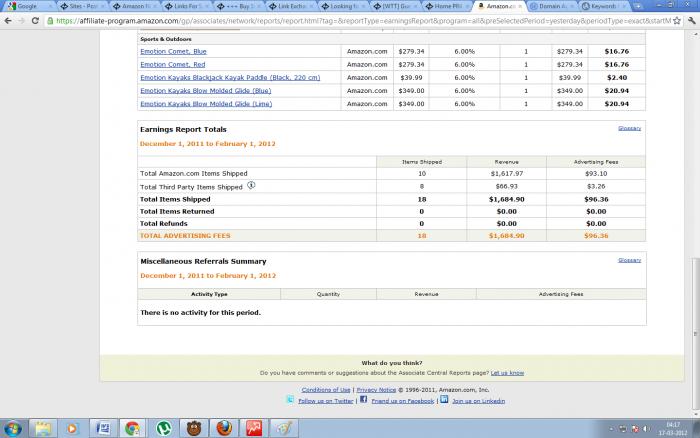Click the info icon beside Third Party Items Shipped
This screenshot has width=700, height=438.
tap(251, 185)
